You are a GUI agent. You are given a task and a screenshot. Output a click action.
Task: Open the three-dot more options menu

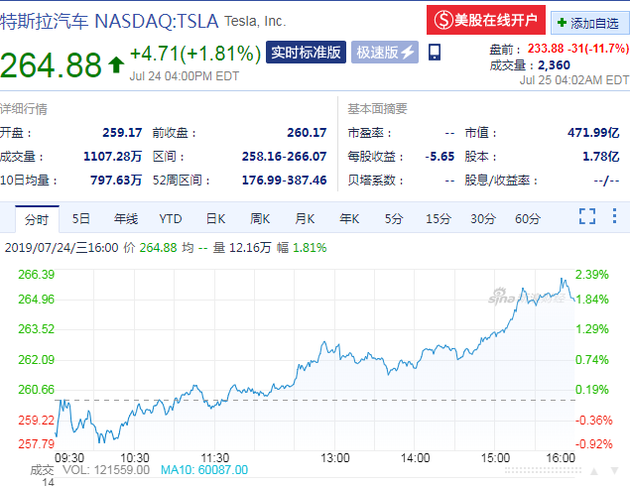point(614,216)
